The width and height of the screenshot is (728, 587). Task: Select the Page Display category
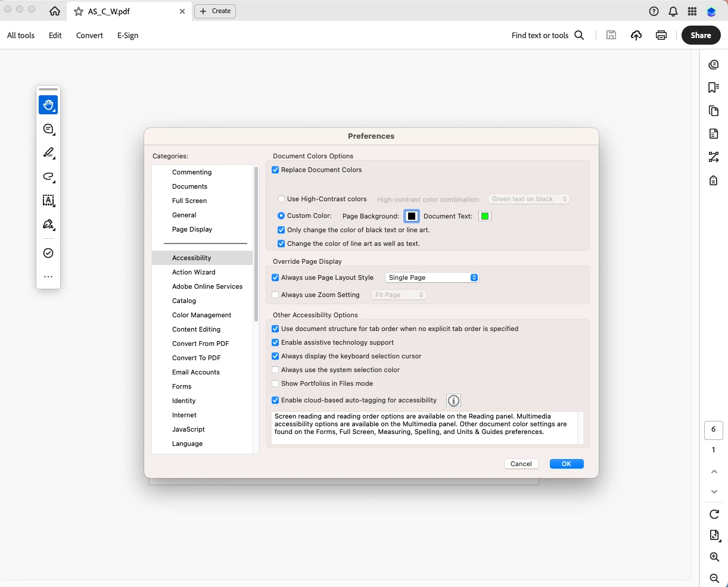(192, 229)
